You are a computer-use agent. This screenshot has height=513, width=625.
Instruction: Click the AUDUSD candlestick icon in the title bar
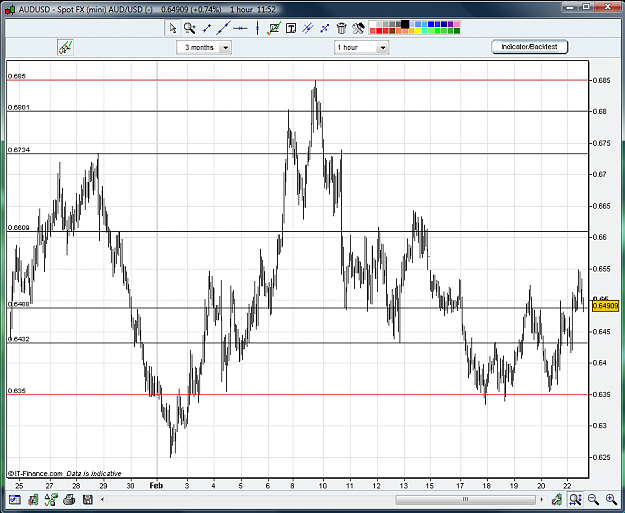tap(11, 9)
